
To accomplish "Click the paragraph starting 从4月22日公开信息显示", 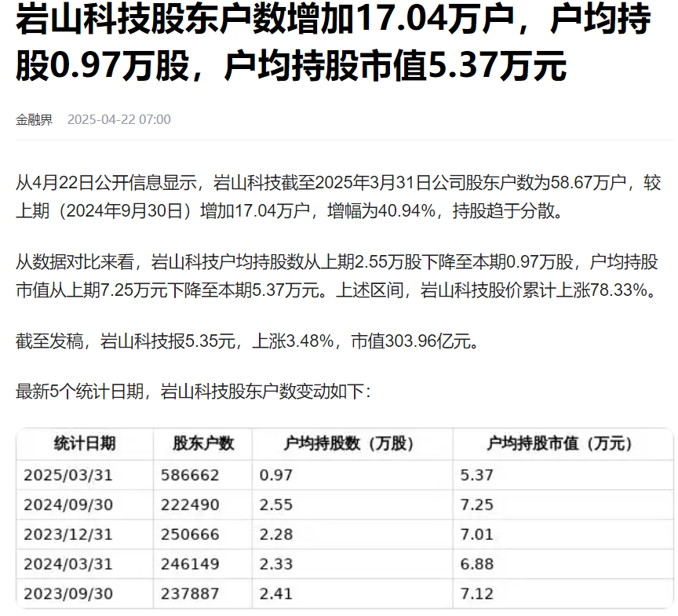I will coord(338,197).
